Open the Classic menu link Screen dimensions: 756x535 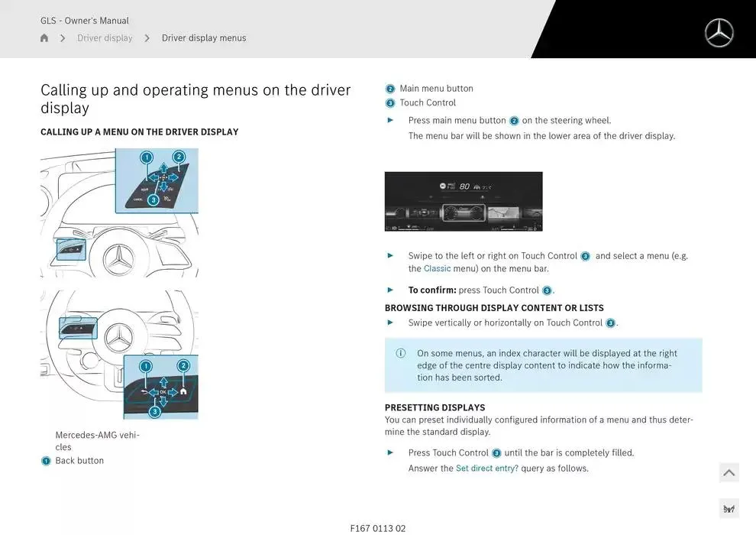point(438,269)
